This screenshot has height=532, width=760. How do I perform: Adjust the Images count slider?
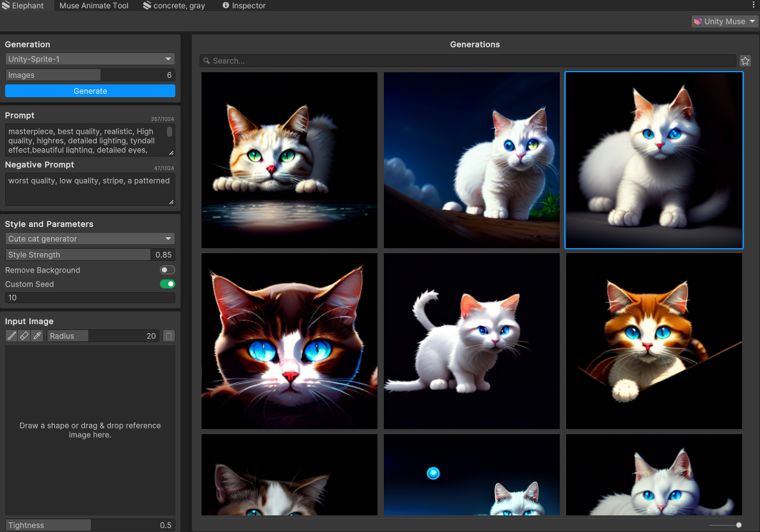pyautogui.click(x=90, y=75)
